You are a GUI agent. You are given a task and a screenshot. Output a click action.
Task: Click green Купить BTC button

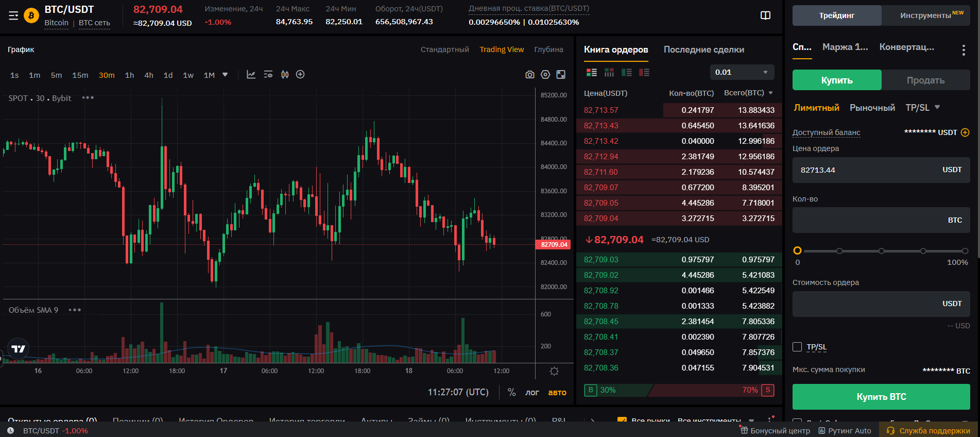[x=881, y=397]
